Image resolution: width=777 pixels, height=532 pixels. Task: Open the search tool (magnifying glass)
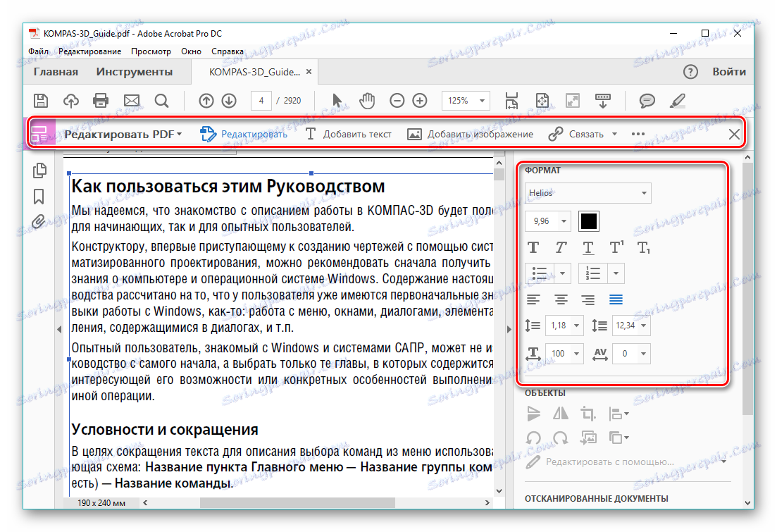click(161, 100)
